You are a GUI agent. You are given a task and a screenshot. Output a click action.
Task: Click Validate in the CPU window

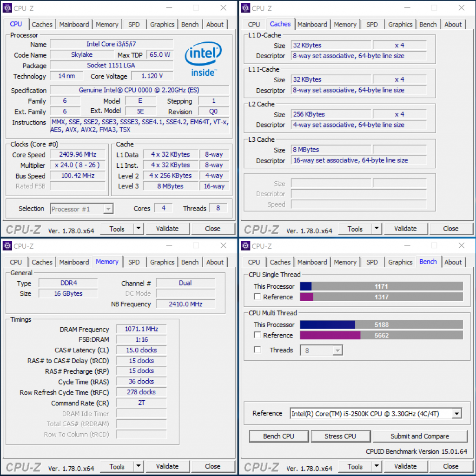point(167,229)
